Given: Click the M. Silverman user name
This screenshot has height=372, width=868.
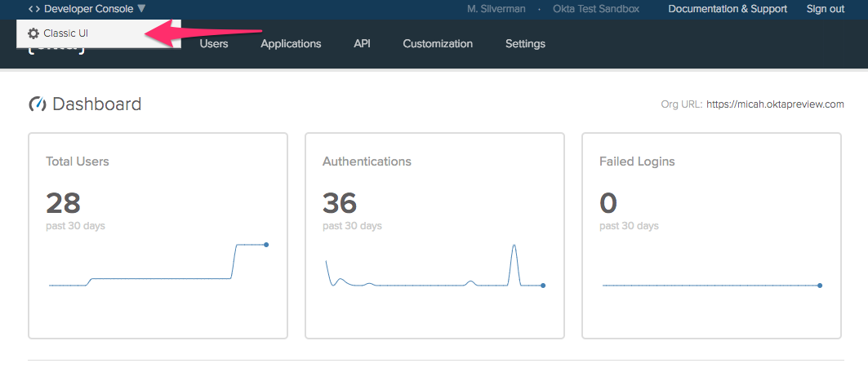Looking at the screenshot, I should 496,9.
